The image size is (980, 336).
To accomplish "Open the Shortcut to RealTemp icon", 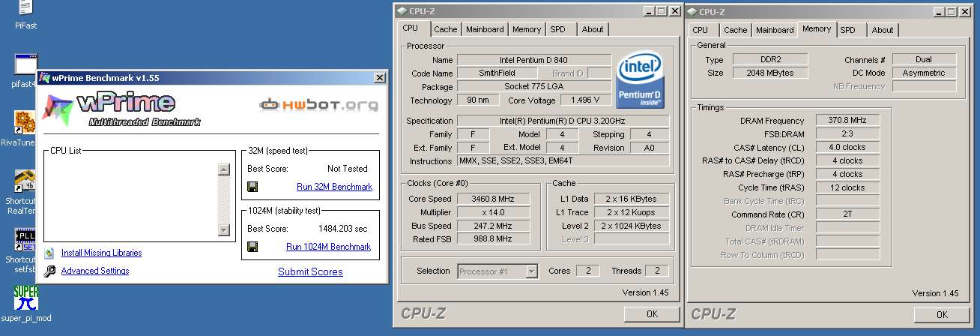I will click(x=25, y=181).
